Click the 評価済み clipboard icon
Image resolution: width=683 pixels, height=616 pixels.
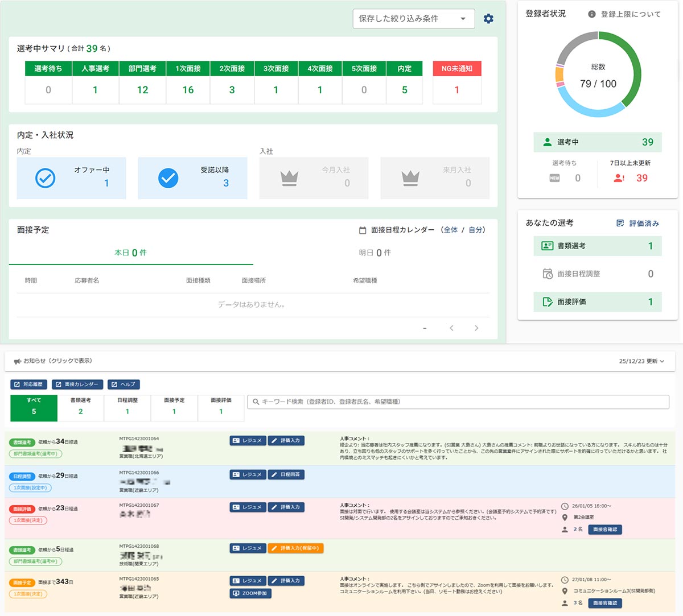pos(620,223)
